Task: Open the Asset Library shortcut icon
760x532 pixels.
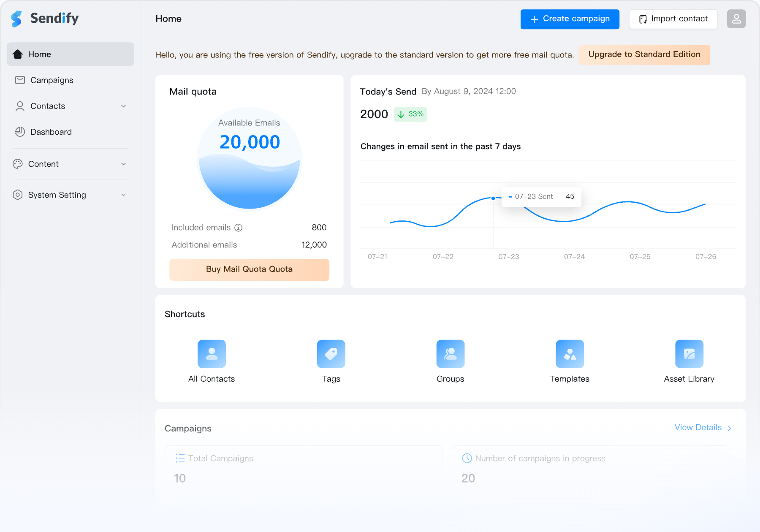Action: click(x=689, y=354)
